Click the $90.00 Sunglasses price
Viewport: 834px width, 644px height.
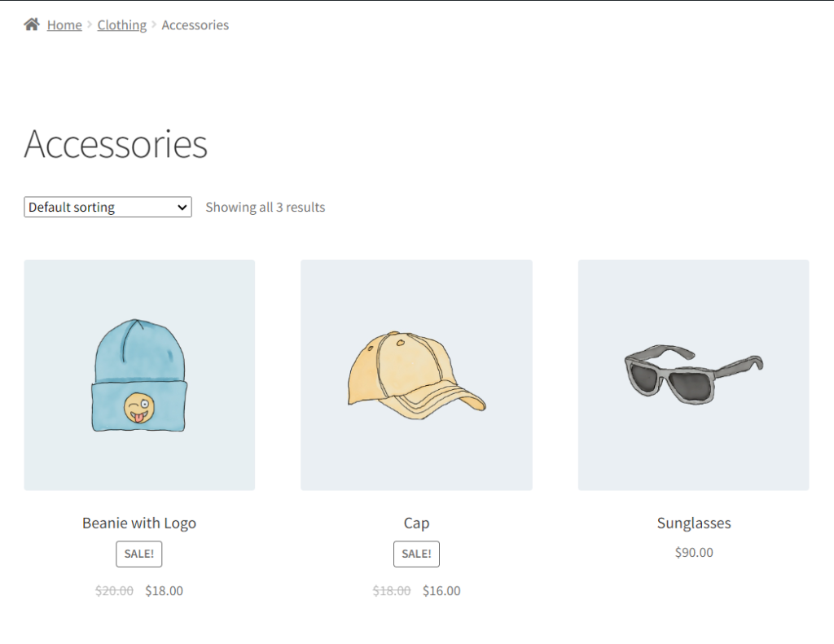click(x=694, y=553)
